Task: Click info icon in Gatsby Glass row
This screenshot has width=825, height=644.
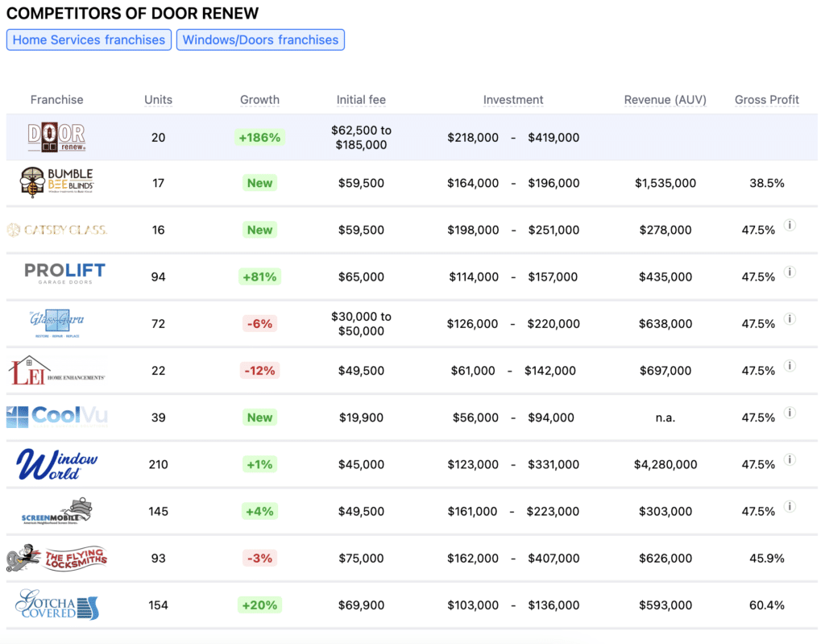Action: pyautogui.click(x=790, y=226)
